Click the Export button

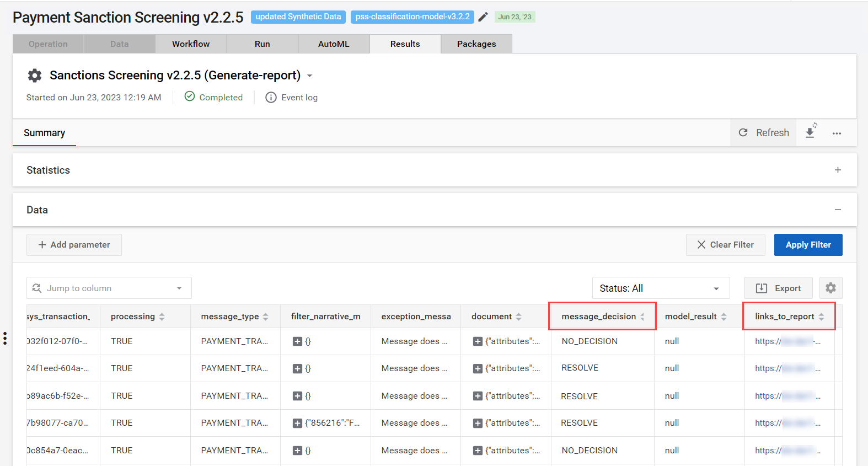pos(778,288)
